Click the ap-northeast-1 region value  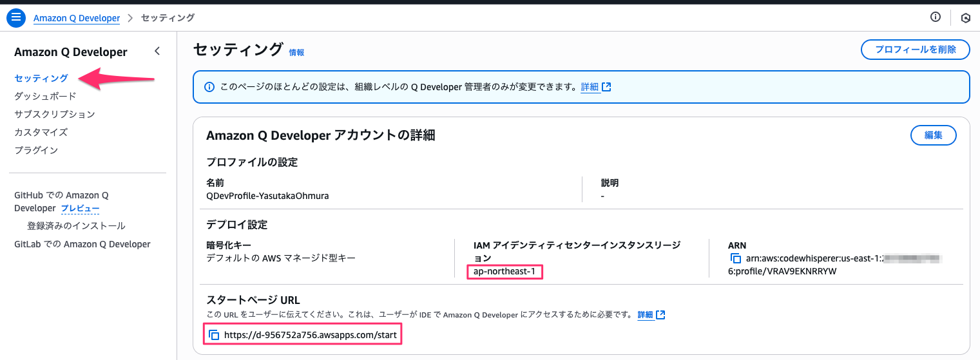point(504,271)
